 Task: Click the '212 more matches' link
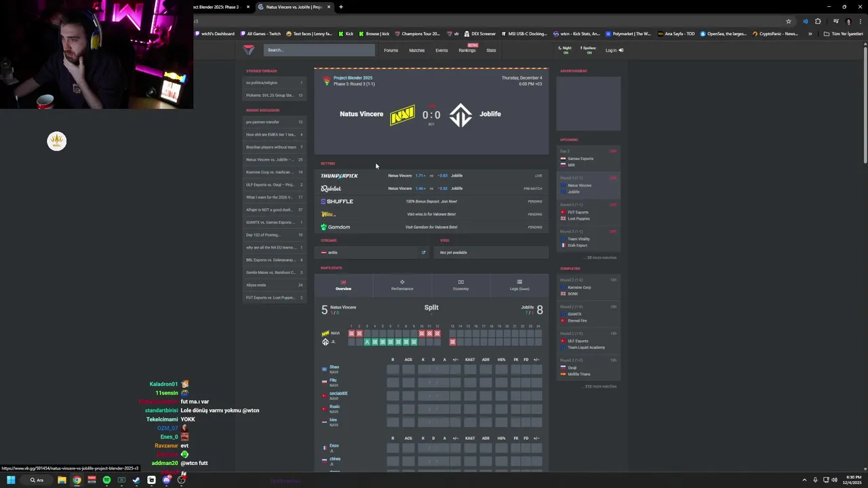point(601,386)
